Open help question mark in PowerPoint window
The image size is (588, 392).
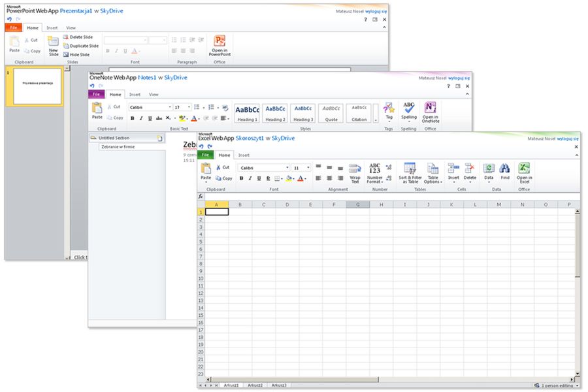(365, 20)
